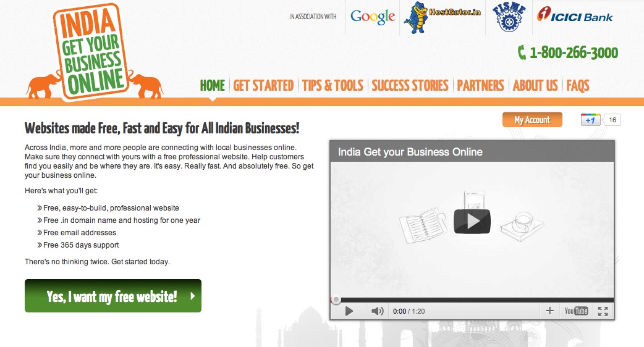This screenshot has height=347, width=644.
Task: Click the India Get Your Business Online logo
Action: pos(95,51)
